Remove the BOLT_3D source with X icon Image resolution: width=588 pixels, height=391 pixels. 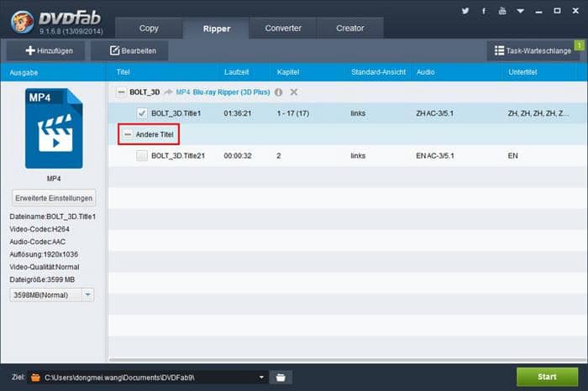tap(294, 92)
